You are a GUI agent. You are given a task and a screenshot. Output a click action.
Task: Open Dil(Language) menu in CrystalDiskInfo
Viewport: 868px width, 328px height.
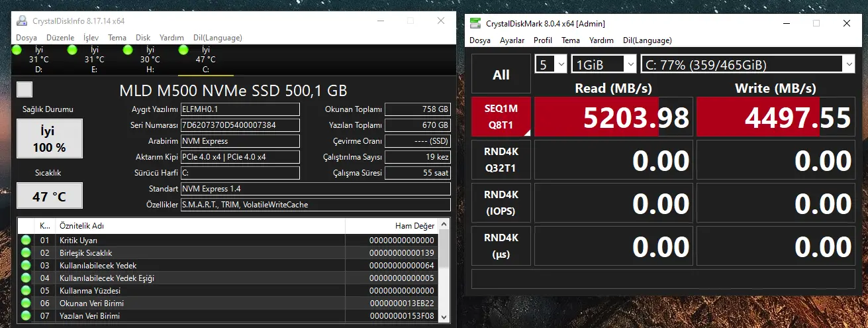(218, 38)
